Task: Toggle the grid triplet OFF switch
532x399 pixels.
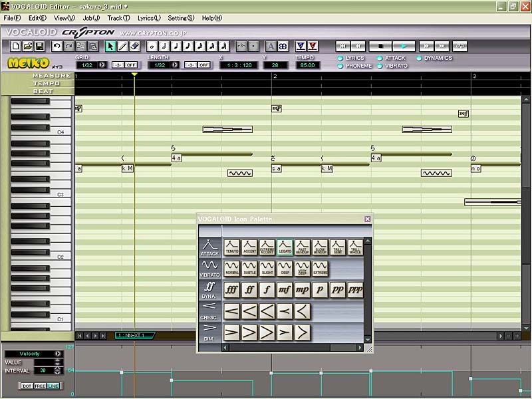Action: coord(131,65)
